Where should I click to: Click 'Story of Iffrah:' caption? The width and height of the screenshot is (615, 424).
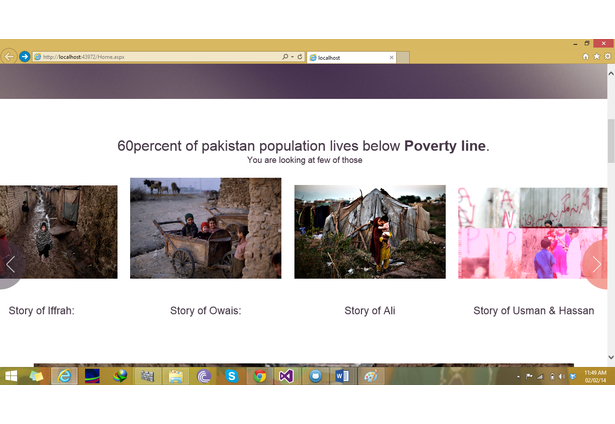point(42,311)
